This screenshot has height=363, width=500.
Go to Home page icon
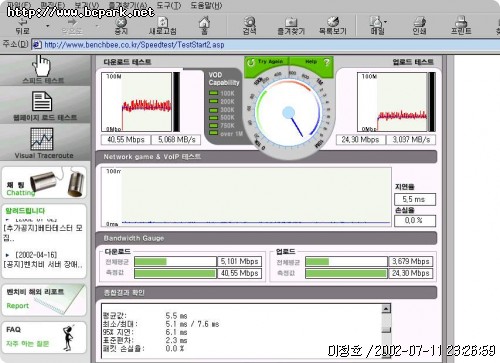(204, 22)
